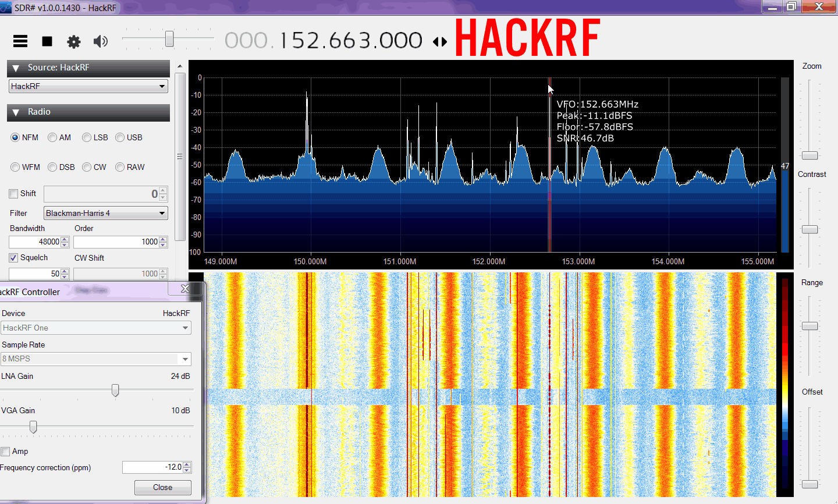This screenshot has height=504, width=838.
Task: Select AM demodulation mode
Action: pyautogui.click(x=54, y=137)
